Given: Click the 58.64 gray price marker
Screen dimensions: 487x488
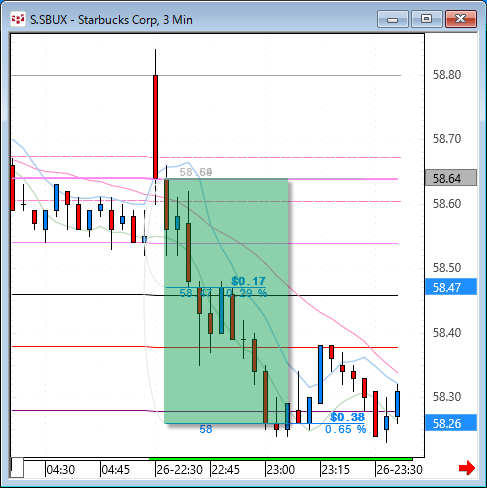Looking at the screenshot, I should (451, 178).
